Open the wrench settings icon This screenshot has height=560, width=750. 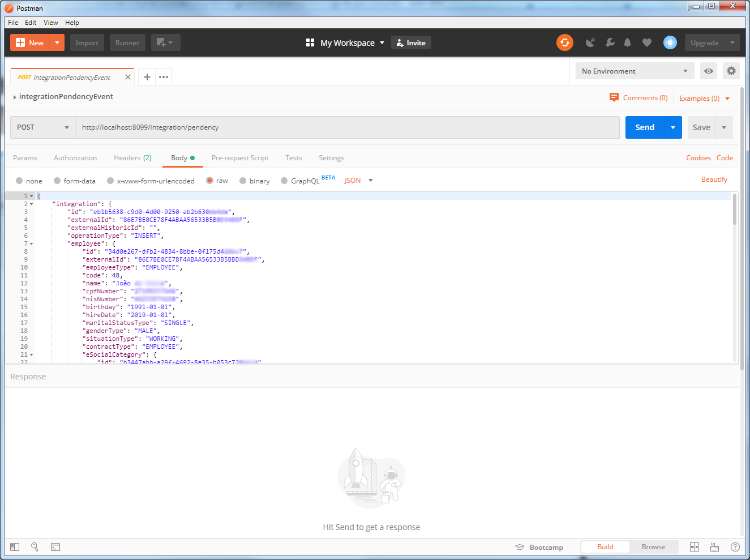(610, 42)
